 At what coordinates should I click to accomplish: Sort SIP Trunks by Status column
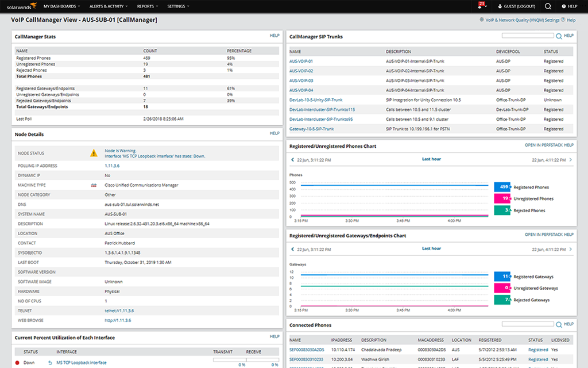coord(551,52)
